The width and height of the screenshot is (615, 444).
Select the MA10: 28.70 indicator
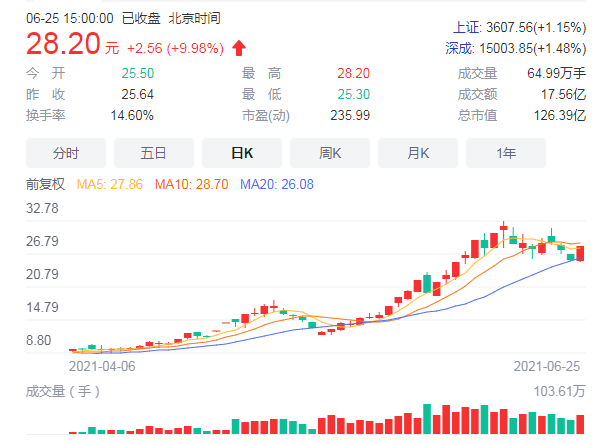point(191,184)
